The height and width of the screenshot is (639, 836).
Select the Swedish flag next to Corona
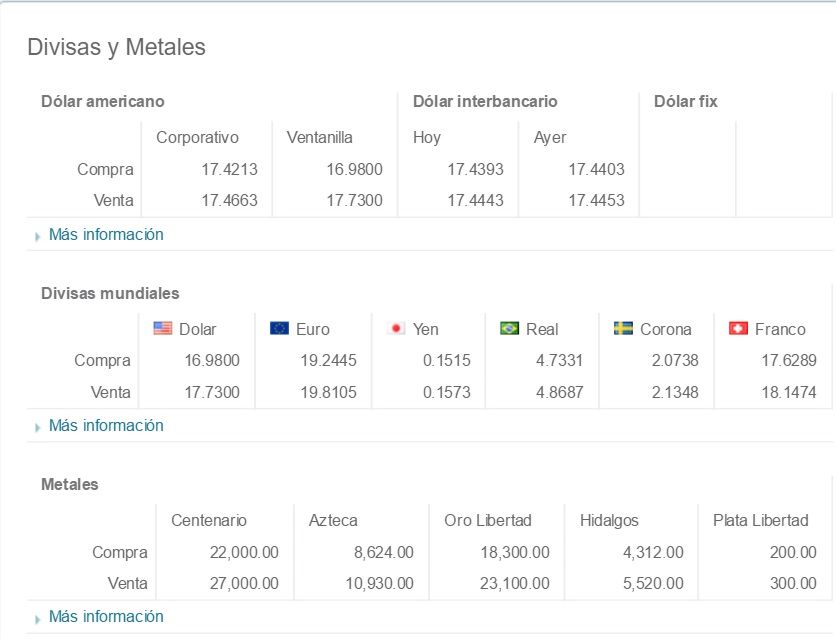[623, 328]
